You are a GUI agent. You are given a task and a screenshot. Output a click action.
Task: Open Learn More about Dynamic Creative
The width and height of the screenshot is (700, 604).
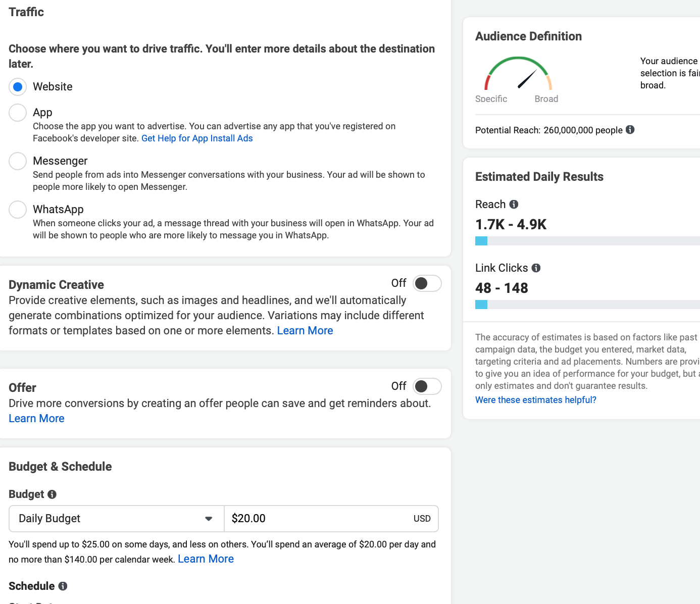click(x=305, y=330)
